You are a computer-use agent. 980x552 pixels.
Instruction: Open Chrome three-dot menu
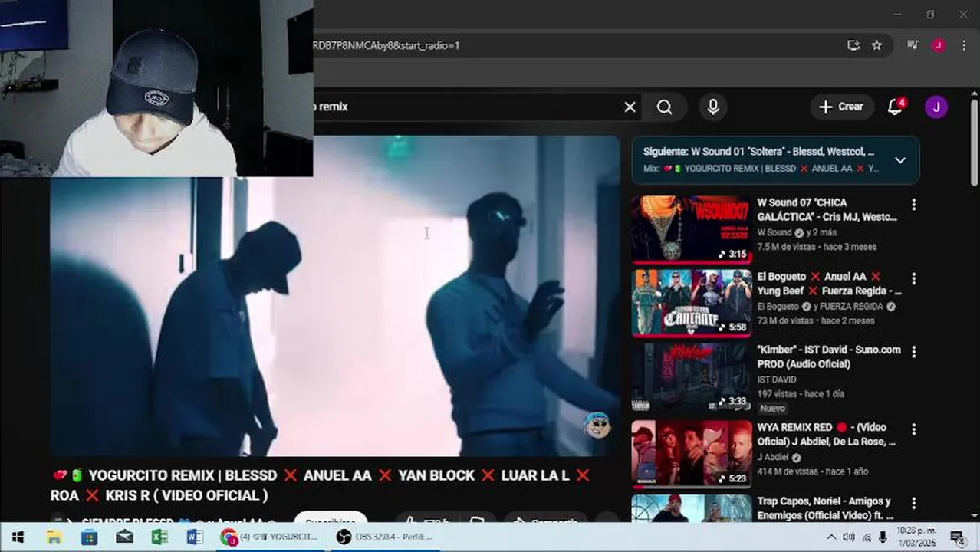(964, 45)
